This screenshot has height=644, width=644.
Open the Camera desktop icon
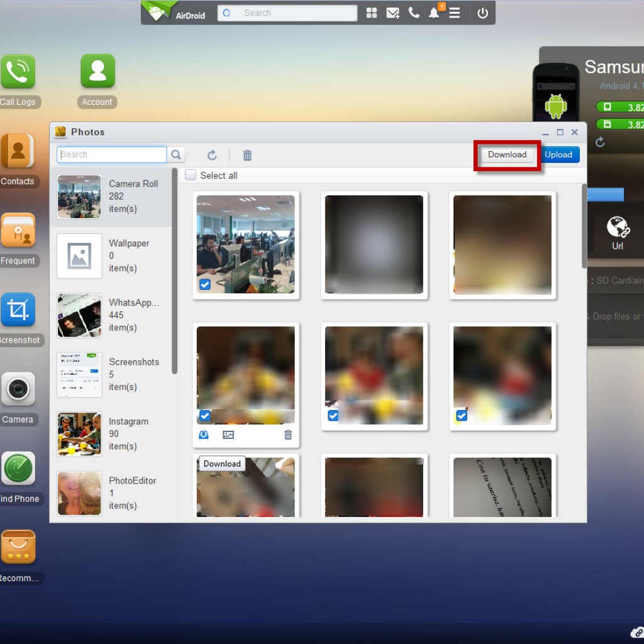coord(18,389)
